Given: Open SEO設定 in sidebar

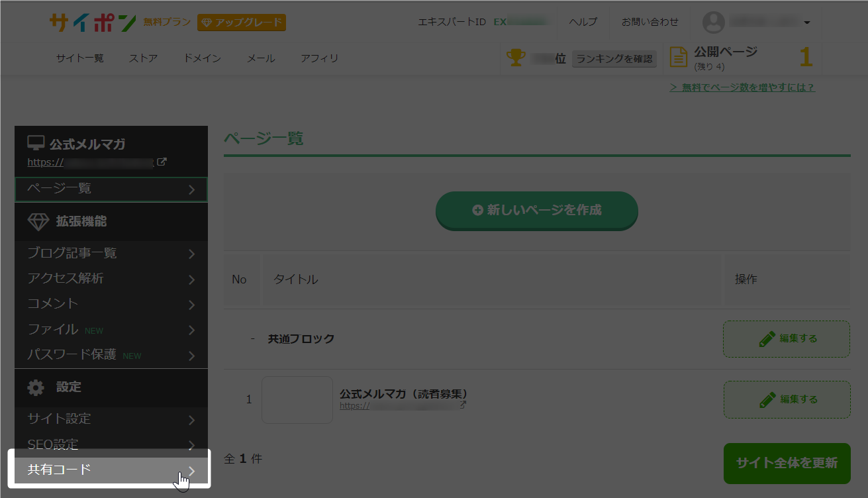Looking at the screenshot, I should click(x=111, y=444).
